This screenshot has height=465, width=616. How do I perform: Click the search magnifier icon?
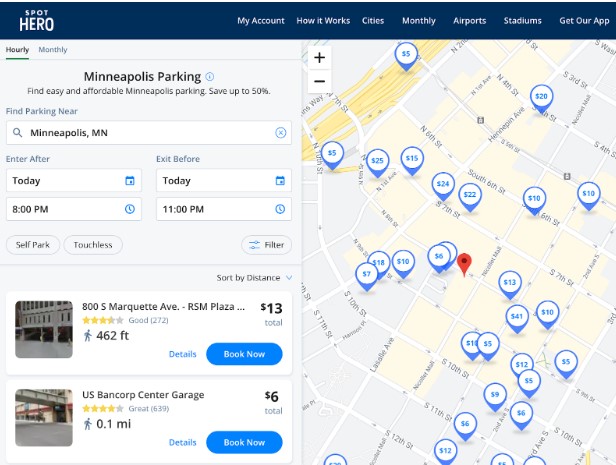[x=17, y=133]
